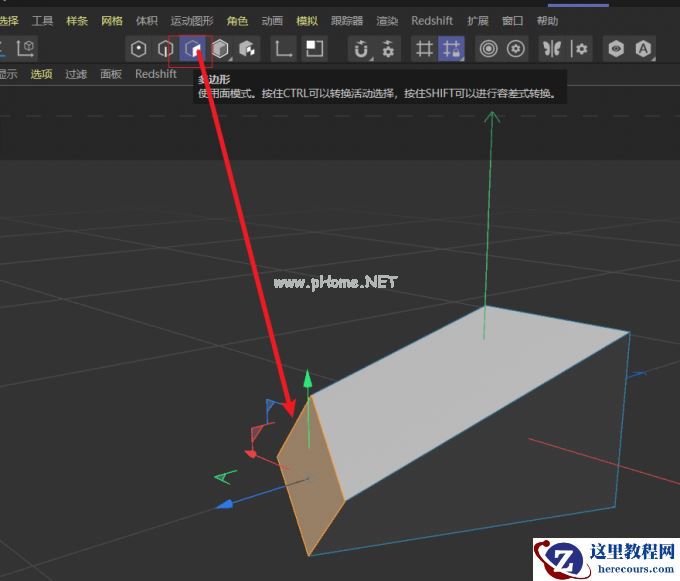Click the Redshift hexagon eye icon
680x581 pixels.
(617, 48)
